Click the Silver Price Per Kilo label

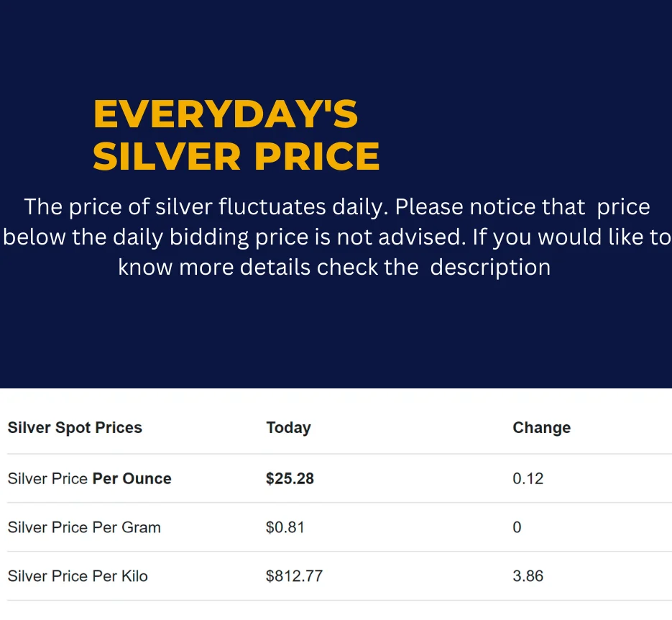click(78, 576)
